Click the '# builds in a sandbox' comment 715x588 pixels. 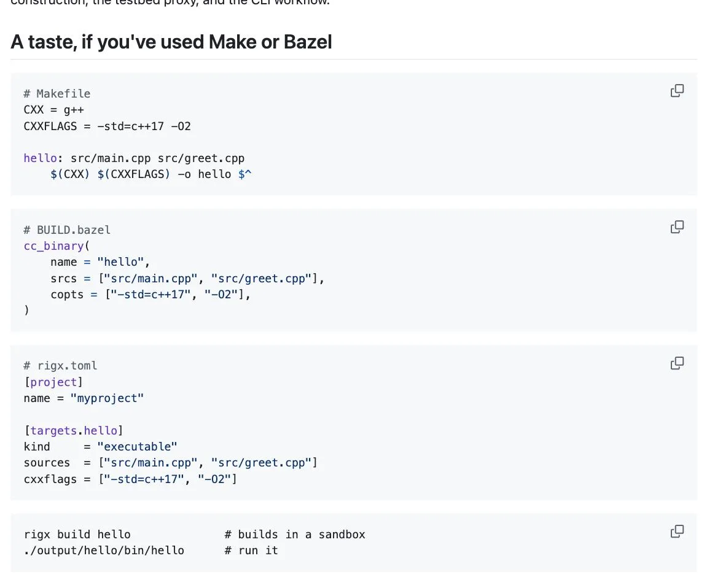(295, 534)
